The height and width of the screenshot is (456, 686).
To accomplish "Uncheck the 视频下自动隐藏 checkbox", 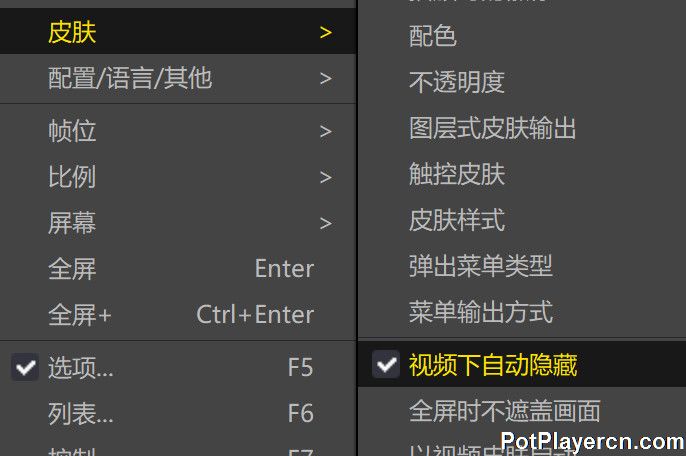I will click(x=386, y=364).
